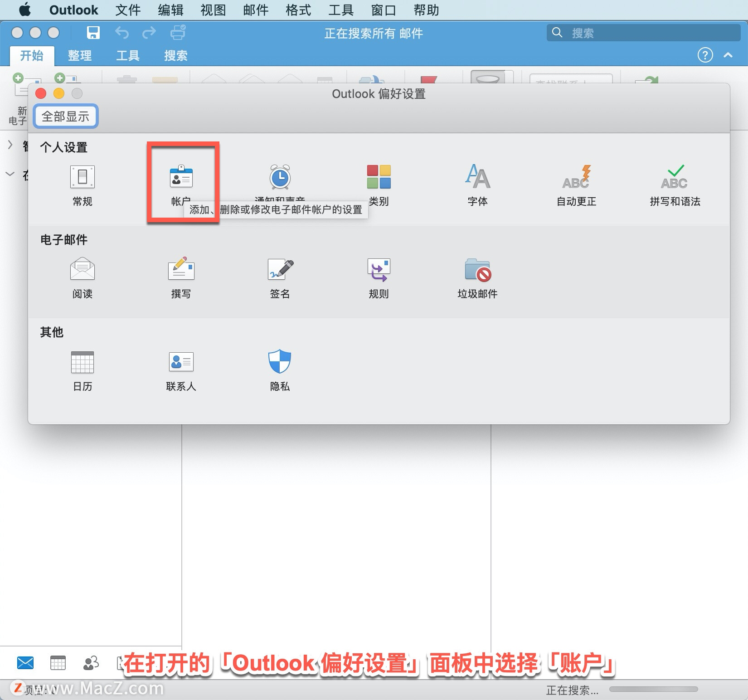748x700 pixels.
Task: Open the 编辑 menu
Action: [170, 10]
